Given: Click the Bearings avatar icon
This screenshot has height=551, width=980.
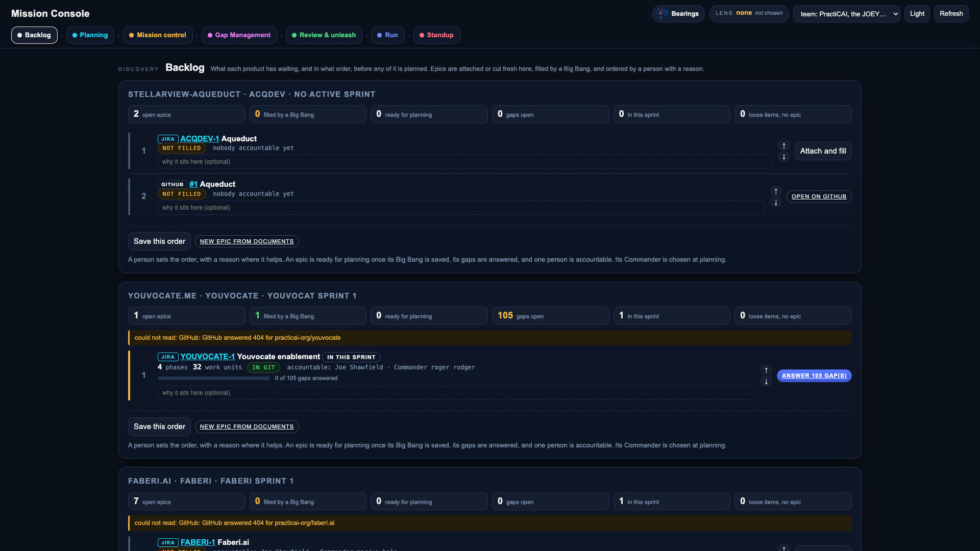Looking at the screenshot, I should tap(661, 14).
